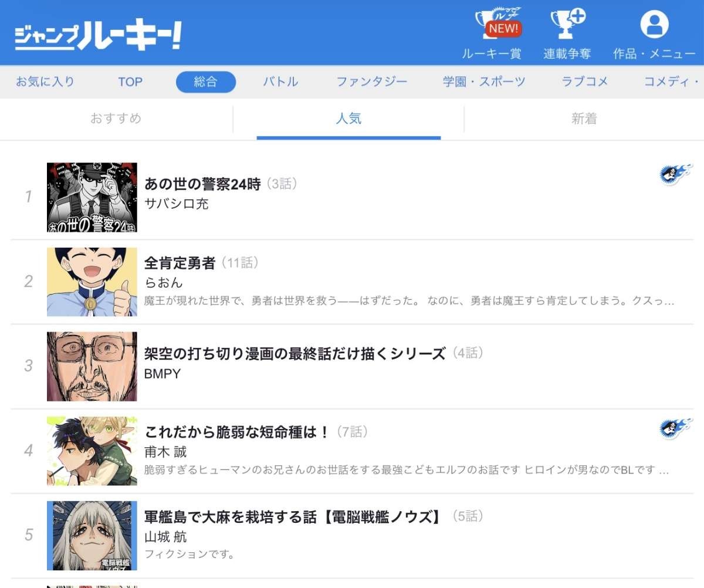This screenshot has height=588, width=704.
Task: Open the TOP navigation item
Action: tap(130, 82)
